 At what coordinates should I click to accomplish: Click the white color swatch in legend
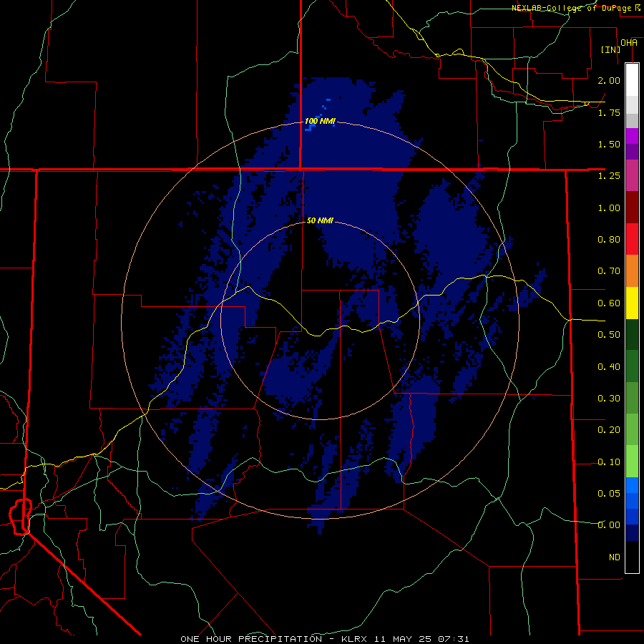pyautogui.click(x=632, y=79)
